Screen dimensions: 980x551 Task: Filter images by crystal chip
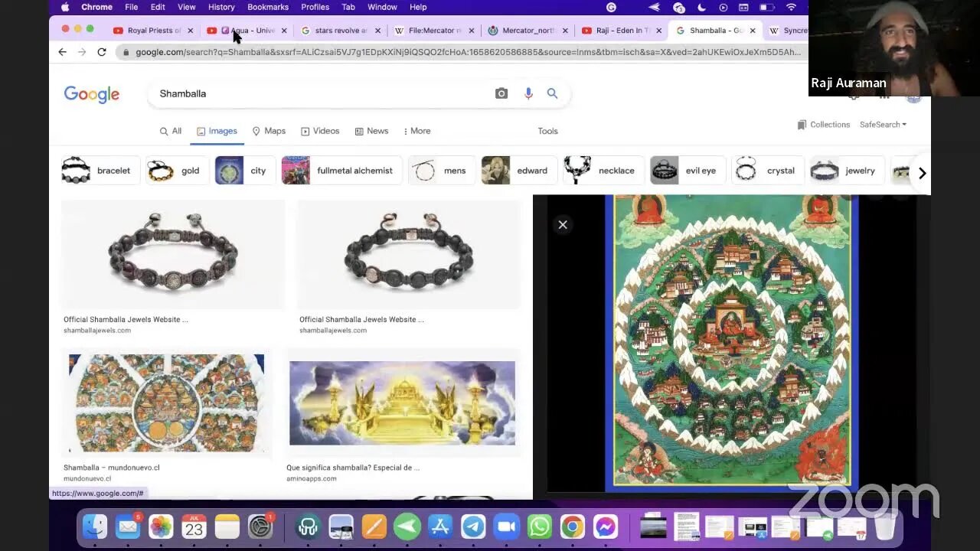click(766, 171)
